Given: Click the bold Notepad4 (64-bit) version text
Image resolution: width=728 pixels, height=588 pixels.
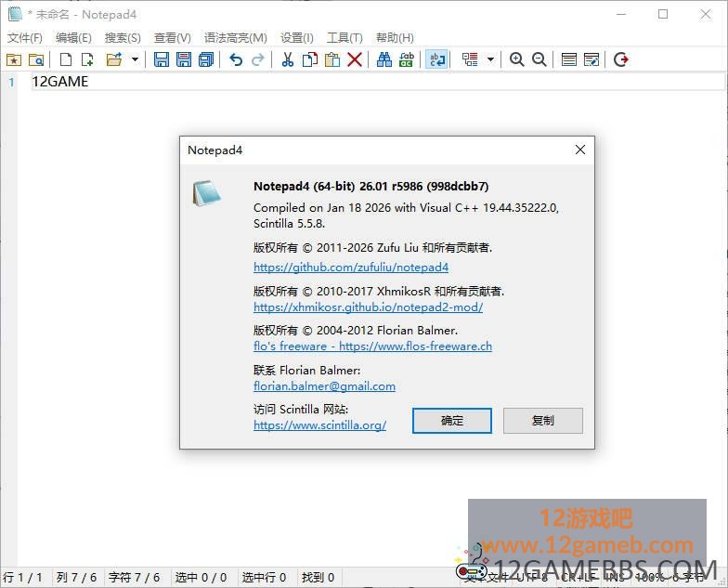Looking at the screenshot, I should point(371,186).
